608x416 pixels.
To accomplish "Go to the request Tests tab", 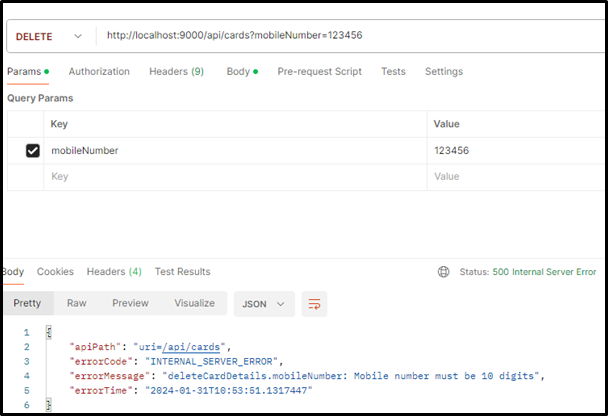I will click(393, 72).
